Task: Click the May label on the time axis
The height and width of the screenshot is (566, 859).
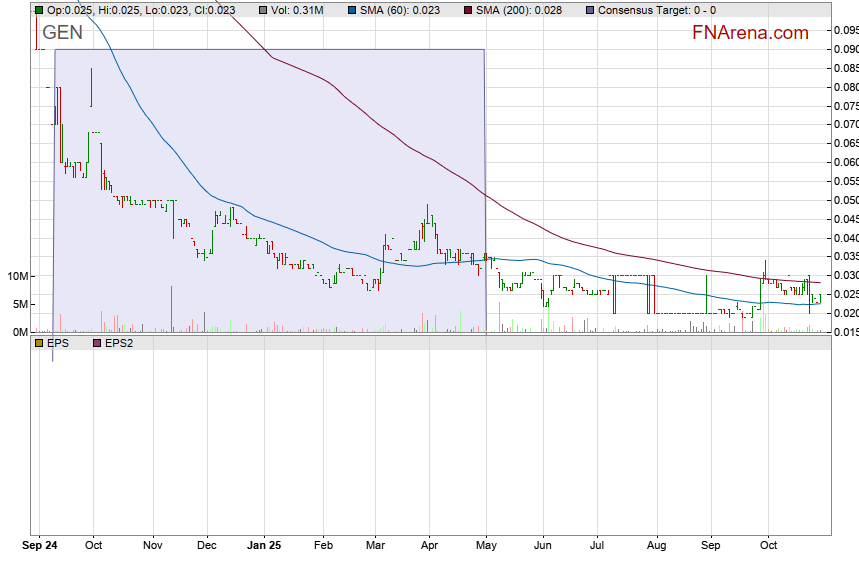Action: [x=487, y=547]
